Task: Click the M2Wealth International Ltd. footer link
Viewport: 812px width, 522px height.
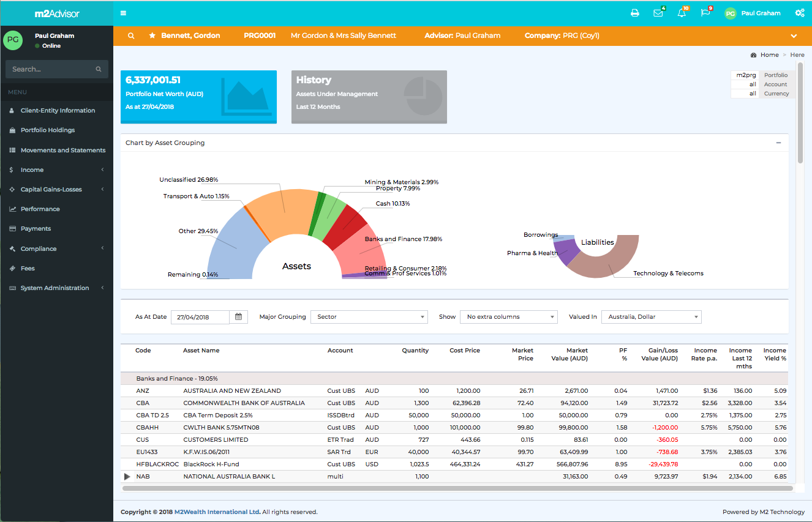Action: pos(217,512)
